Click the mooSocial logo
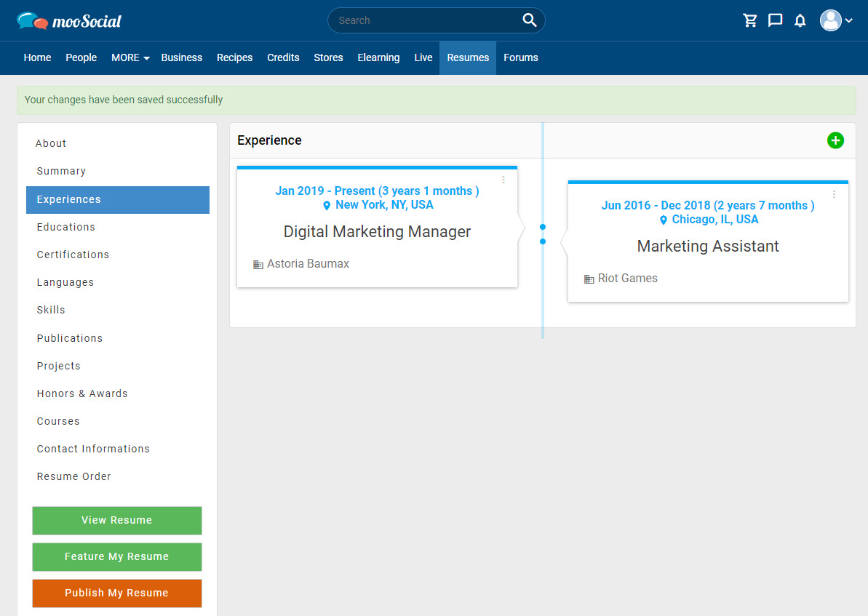Screen dimensions: 868x616 [x=68, y=21]
